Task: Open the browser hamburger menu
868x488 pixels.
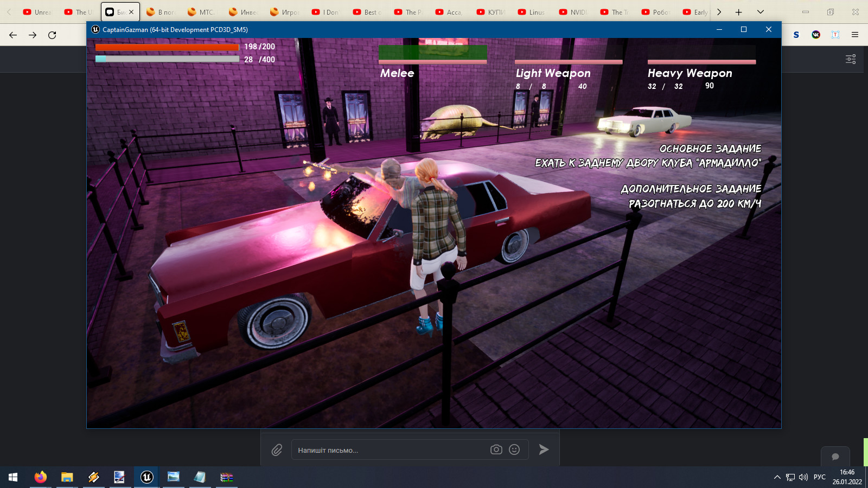Action: (855, 35)
